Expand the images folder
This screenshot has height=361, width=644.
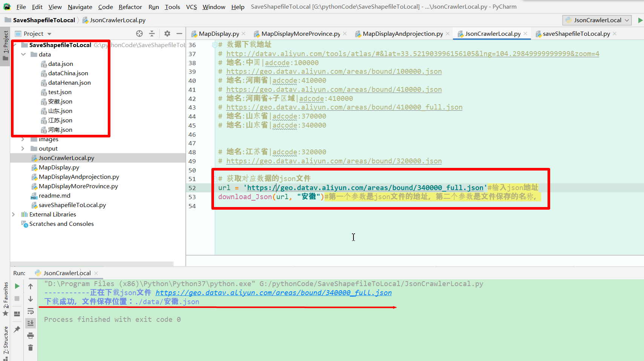click(23, 139)
